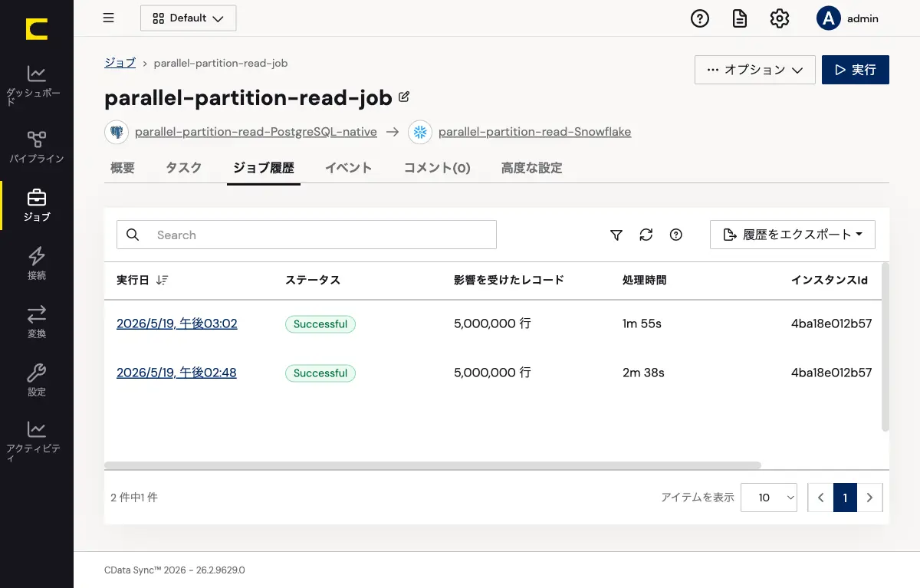
Task: Click the CData logo icon
Action: (37, 29)
